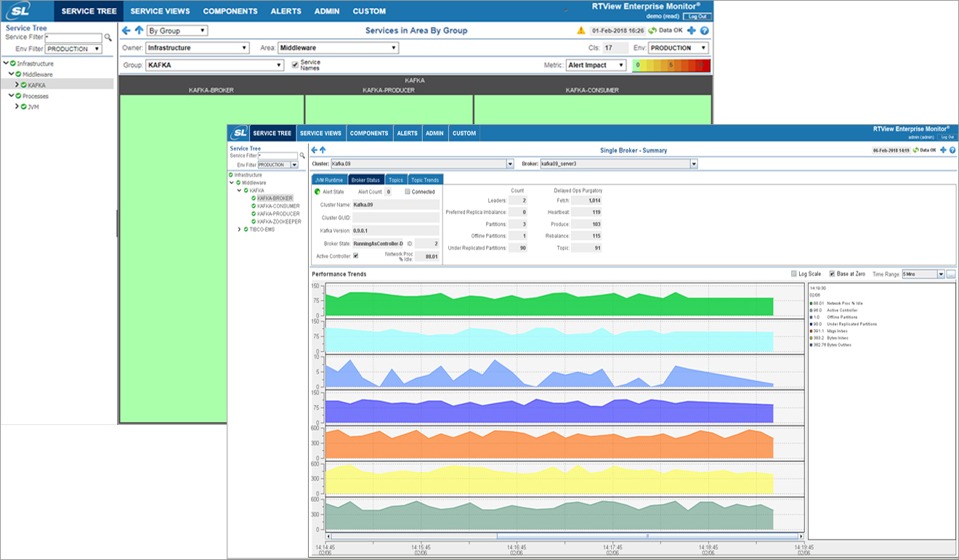Click the green Data OK refresh icon in the front window
Image resolution: width=959 pixels, height=560 pixels.
tap(916, 150)
